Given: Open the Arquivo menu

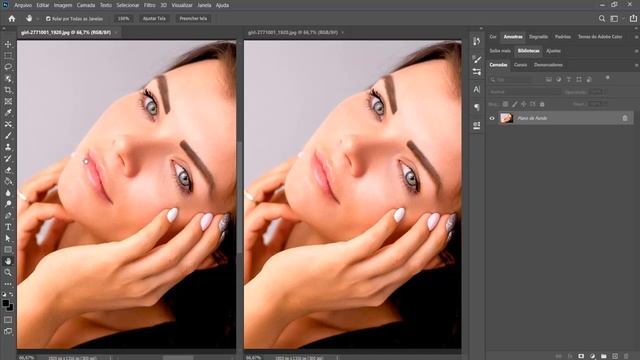Looking at the screenshot, I should point(23,5).
